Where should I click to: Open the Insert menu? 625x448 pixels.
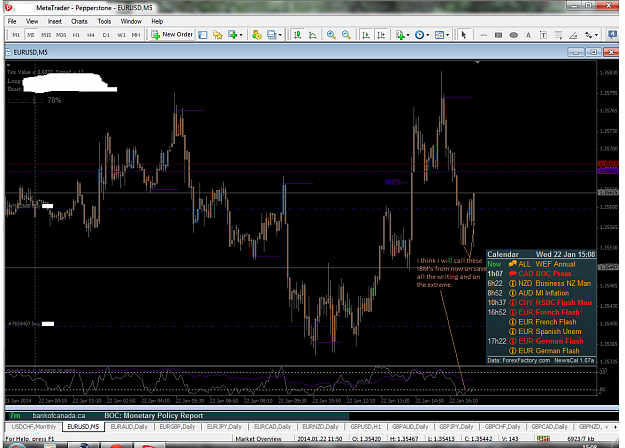[55, 21]
